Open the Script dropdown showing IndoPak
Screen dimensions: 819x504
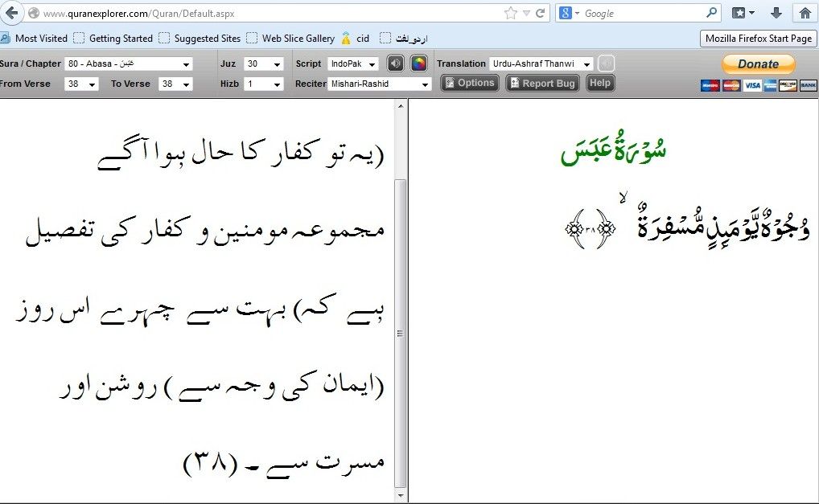(353, 64)
